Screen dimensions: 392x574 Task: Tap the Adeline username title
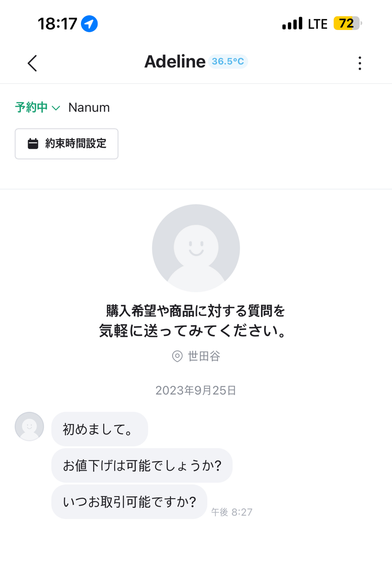click(x=175, y=61)
